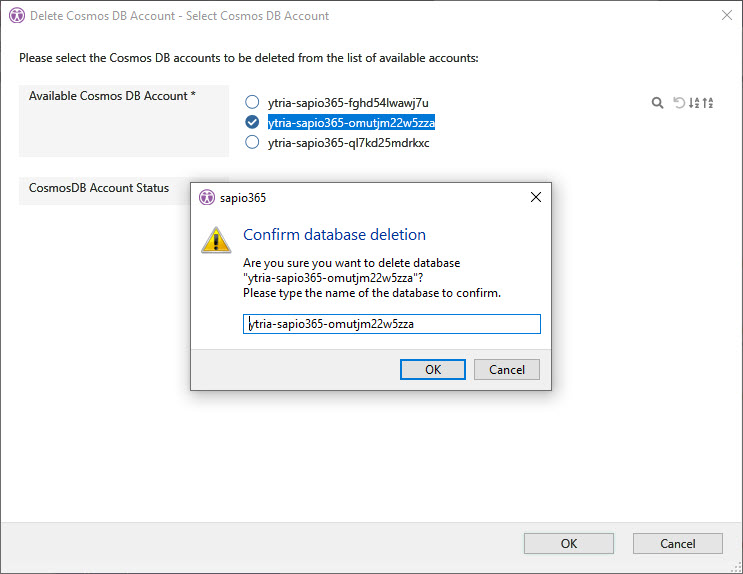This screenshot has height=574, width=743.
Task: Click the "Confirm database deletion" heading
Action: tap(334, 235)
